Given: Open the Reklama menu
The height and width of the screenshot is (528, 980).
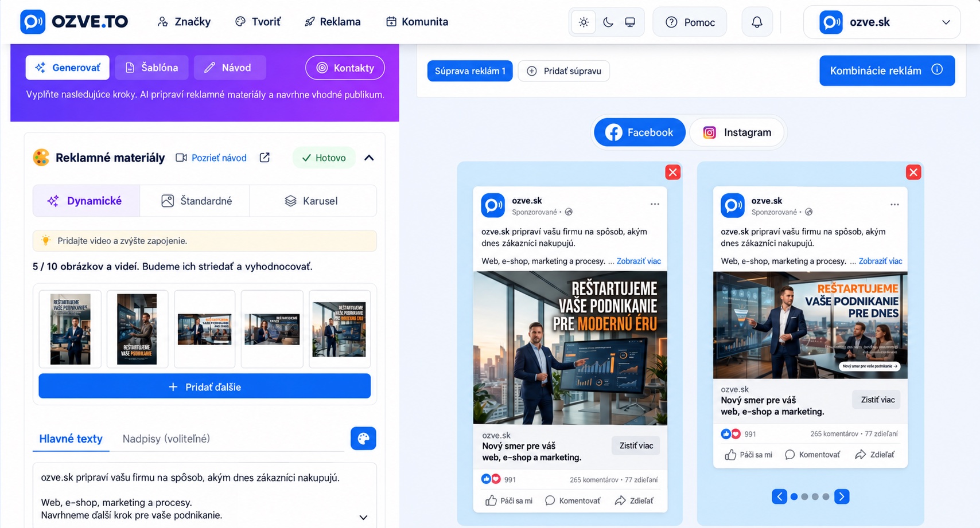Looking at the screenshot, I should [333, 22].
